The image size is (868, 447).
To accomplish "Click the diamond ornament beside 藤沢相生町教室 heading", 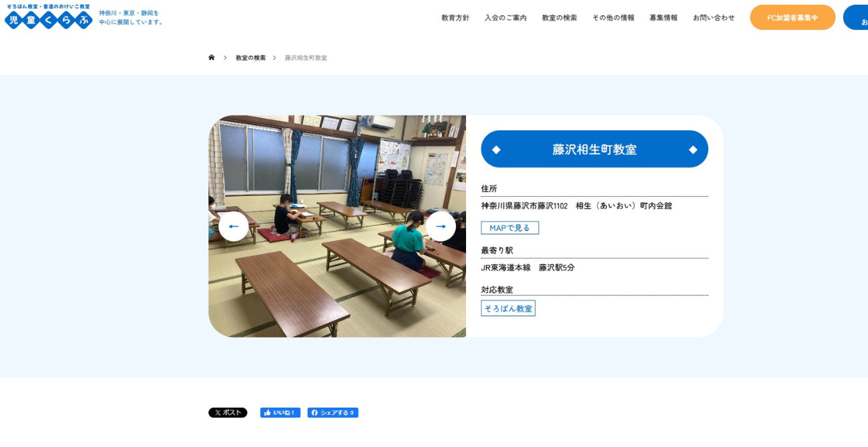I will coord(495,148).
